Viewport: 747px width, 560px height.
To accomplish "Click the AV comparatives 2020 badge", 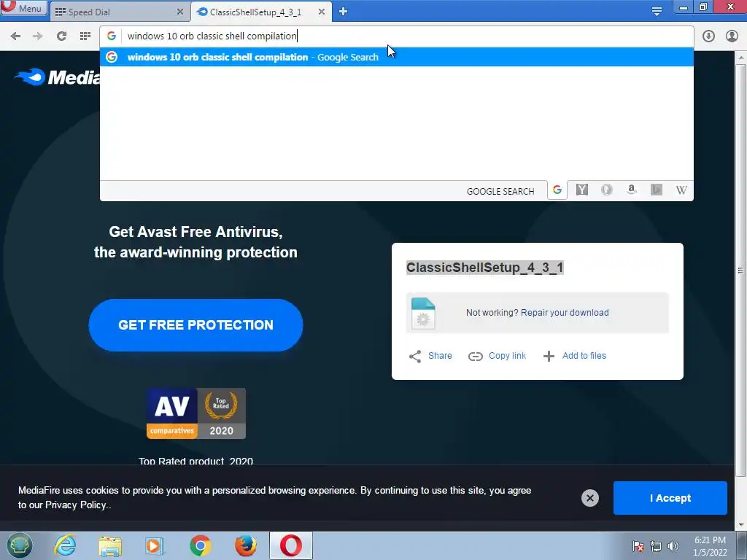I will pos(196,413).
